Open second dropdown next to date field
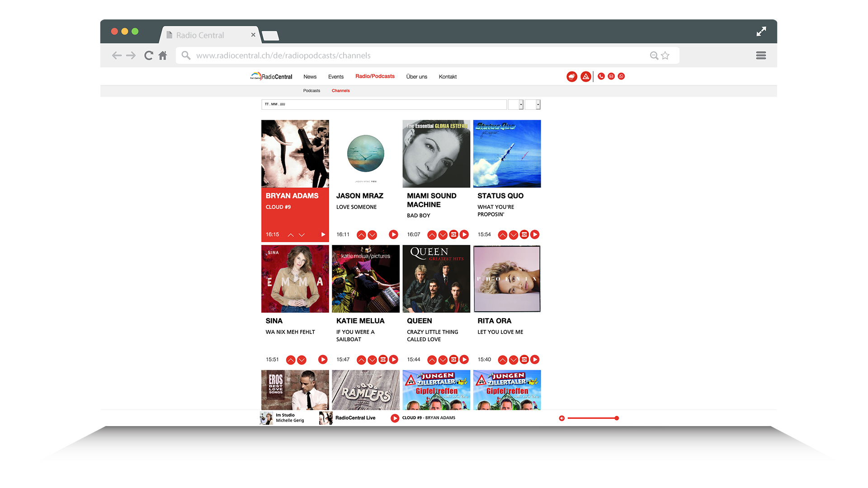Image resolution: width=868 pixels, height=488 pixels. [533, 104]
